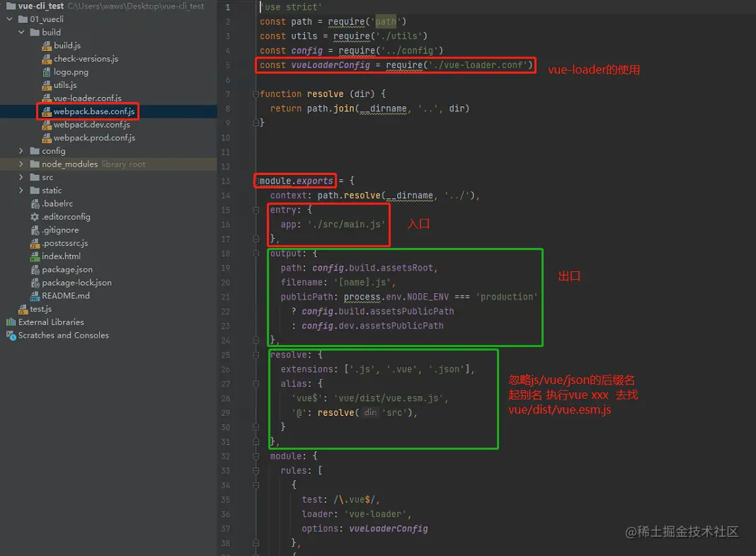Viewport: 756px width, 556px height.
Task: Click the 'vue-loader' loader string
Action: [375, 514]
